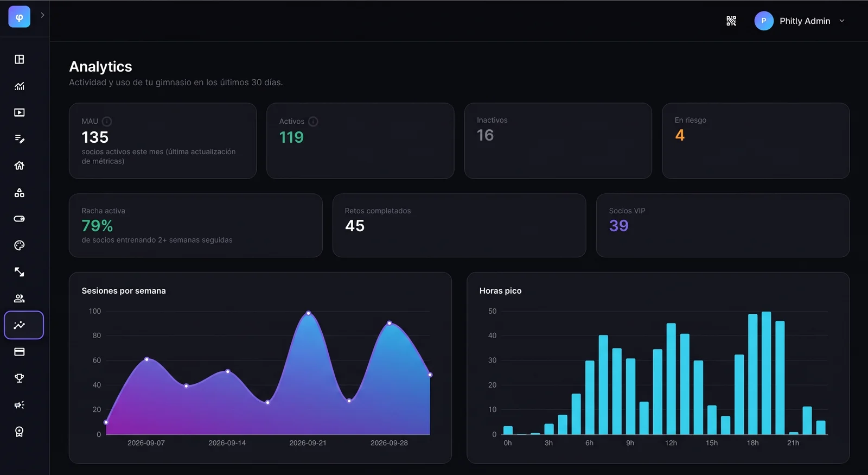Click the Retos completados value 45
This screenshot has width=868, height=475.
tap(355, 226)
